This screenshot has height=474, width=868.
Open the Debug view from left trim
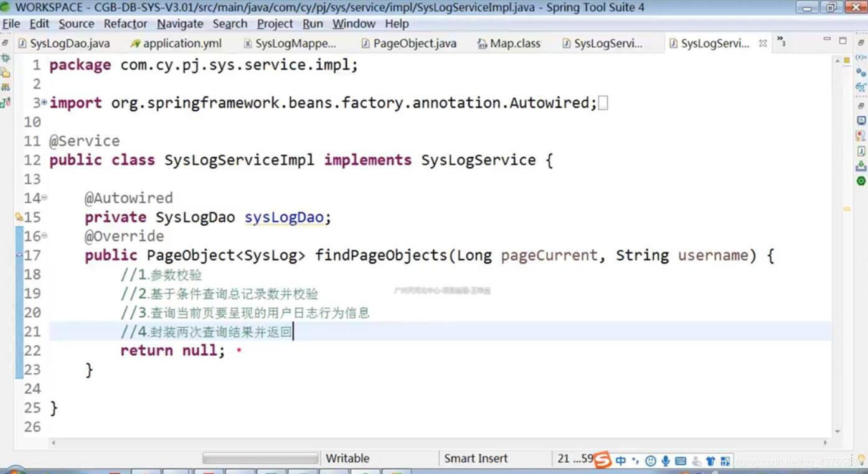pyautogui.click(x=5, y=58)
